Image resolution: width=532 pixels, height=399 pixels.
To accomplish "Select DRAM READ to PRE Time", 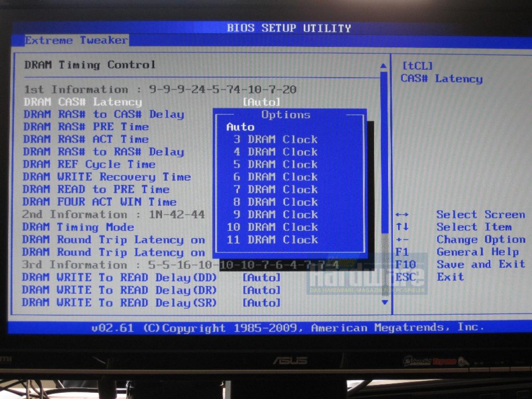I will [x=96, y=189].
